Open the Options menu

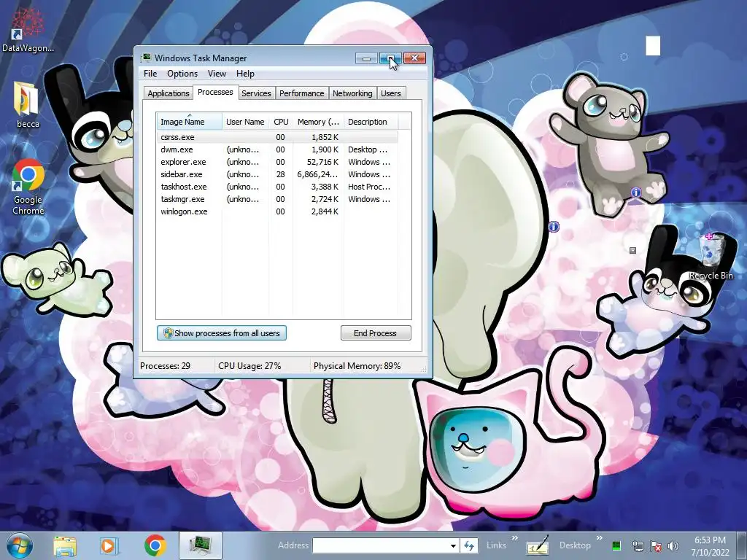click(182, 74)
